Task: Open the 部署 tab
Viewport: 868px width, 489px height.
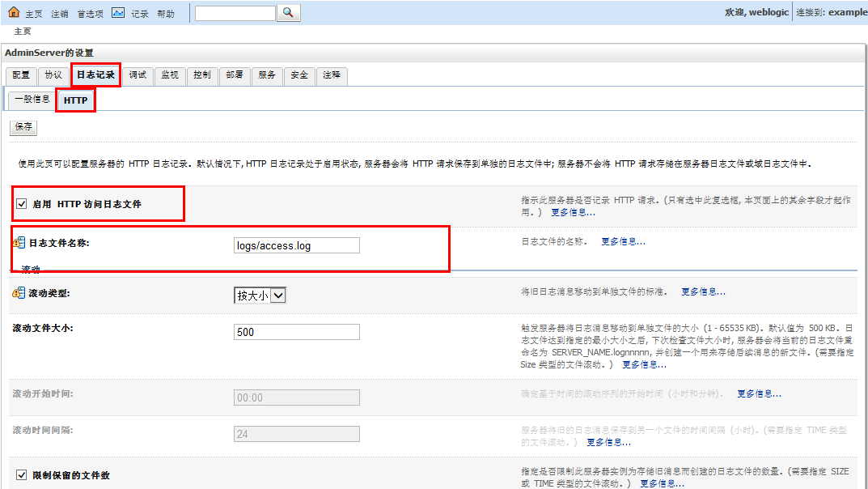Action: pyautogui.click(x=235, y=75)
